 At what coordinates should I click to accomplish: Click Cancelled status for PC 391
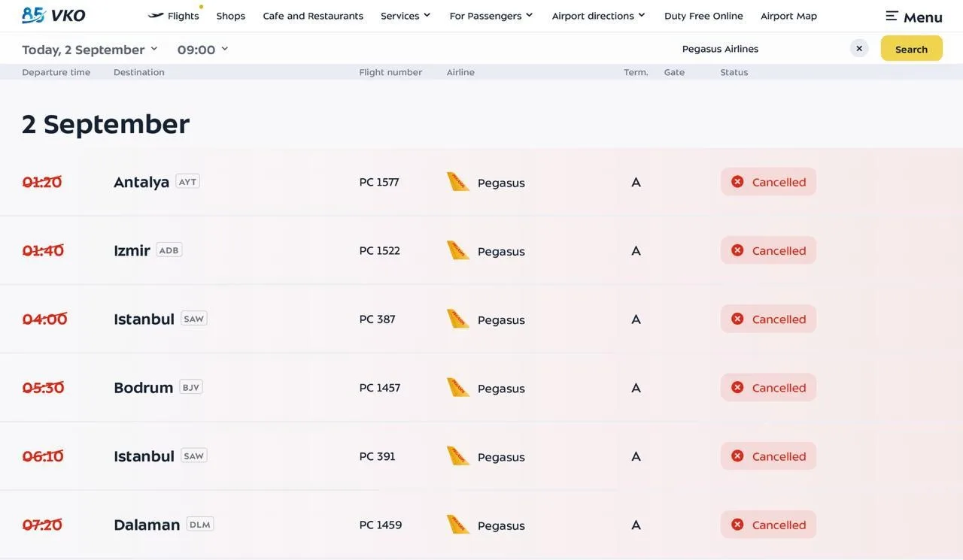(768, 456)
